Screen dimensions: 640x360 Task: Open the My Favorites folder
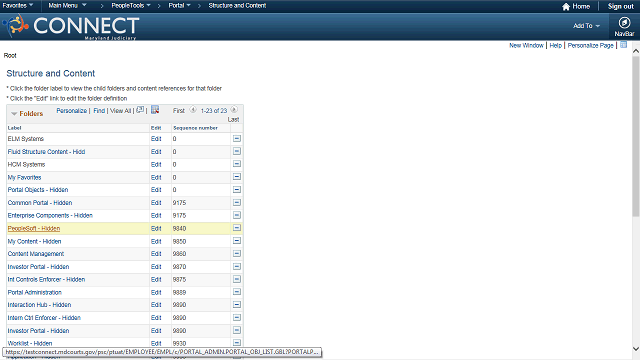24,178
